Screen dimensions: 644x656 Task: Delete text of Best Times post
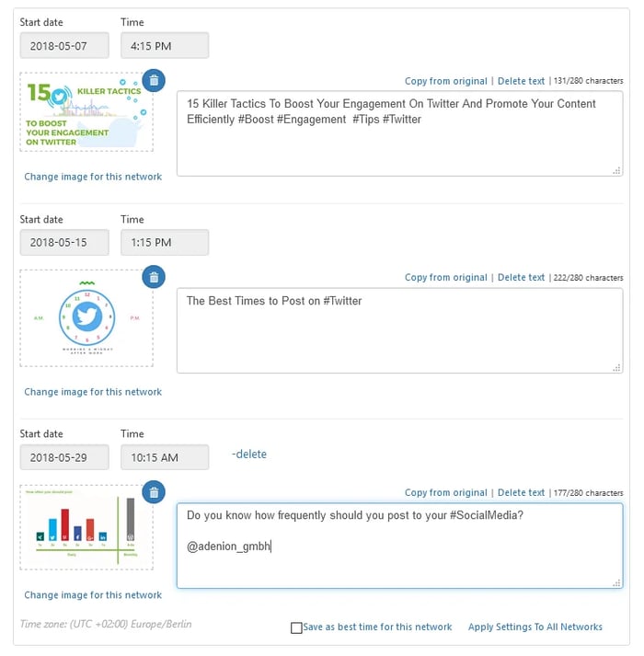(521, 277)
